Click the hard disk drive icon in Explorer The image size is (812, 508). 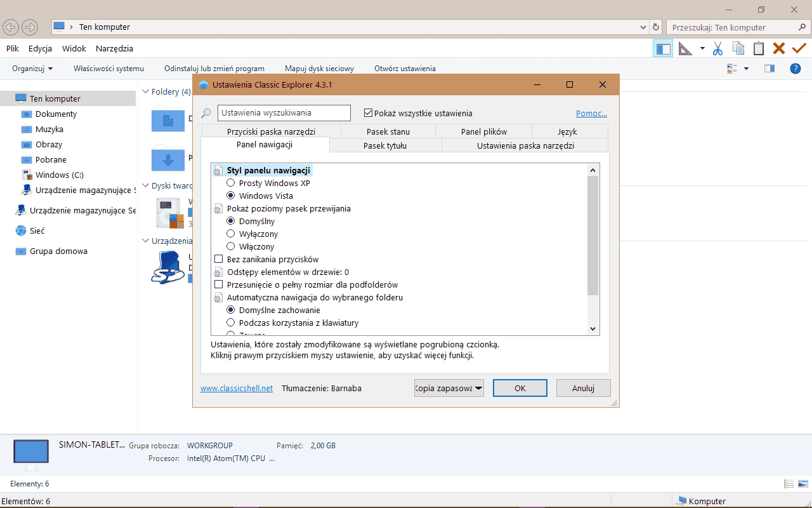(x=170, y=213)
